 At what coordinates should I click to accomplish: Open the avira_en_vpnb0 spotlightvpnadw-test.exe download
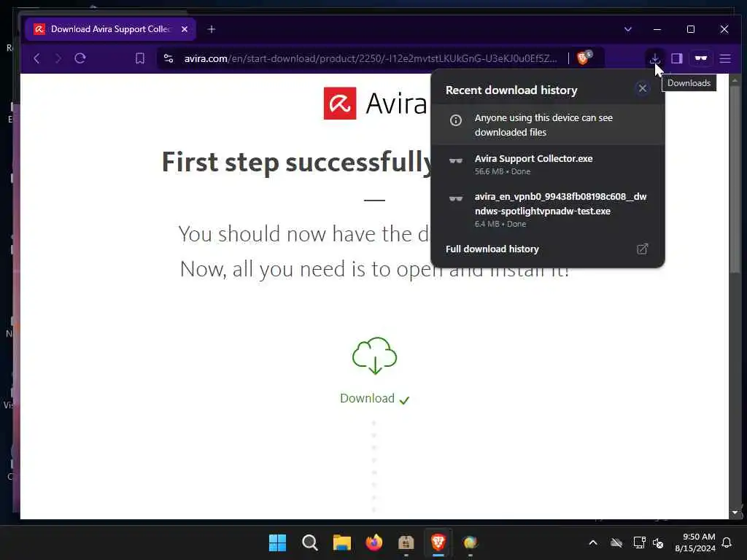point(547,209)
